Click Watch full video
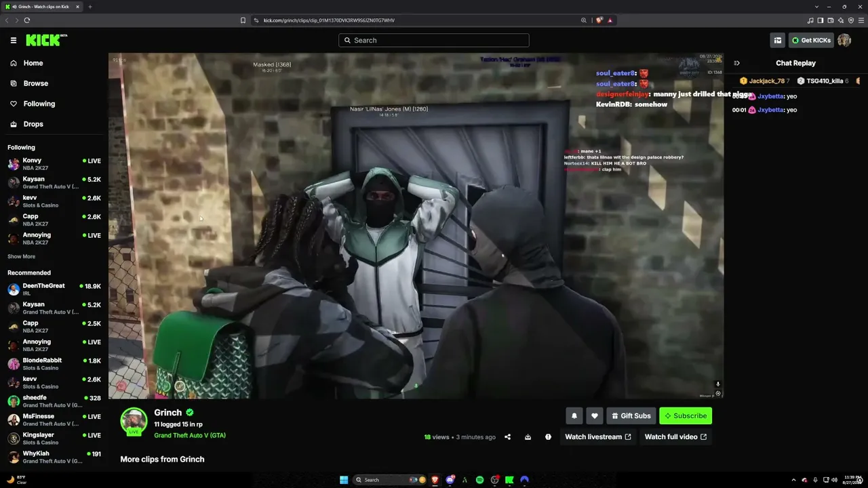This screenshot has height=488, width=868. pos(675,437)
